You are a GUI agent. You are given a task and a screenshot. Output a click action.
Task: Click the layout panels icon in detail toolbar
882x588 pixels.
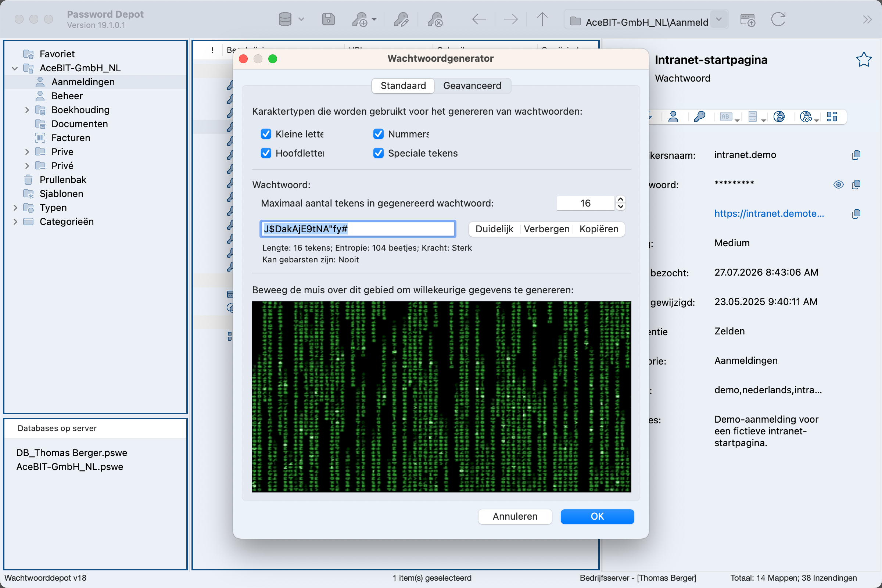tap(832, 117)
